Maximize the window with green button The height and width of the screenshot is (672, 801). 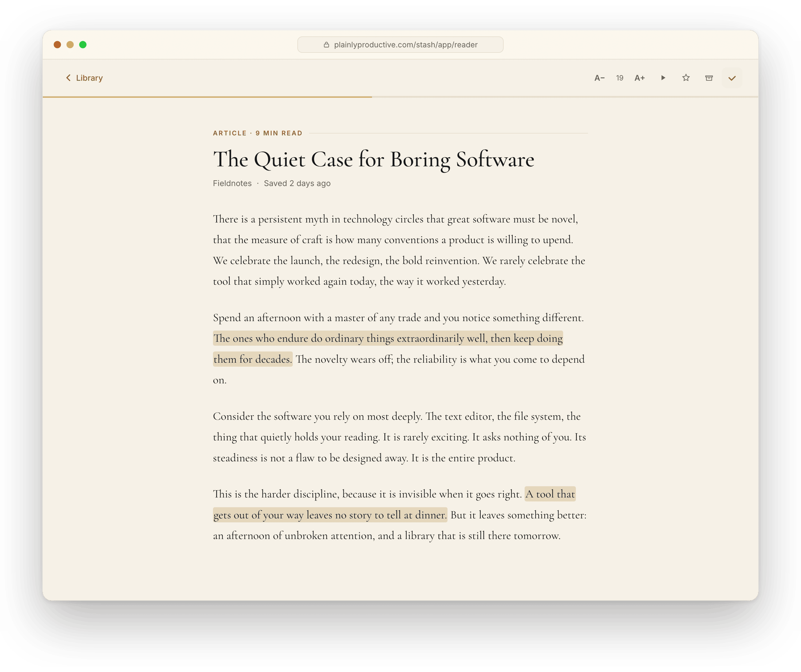click(83, 45)
